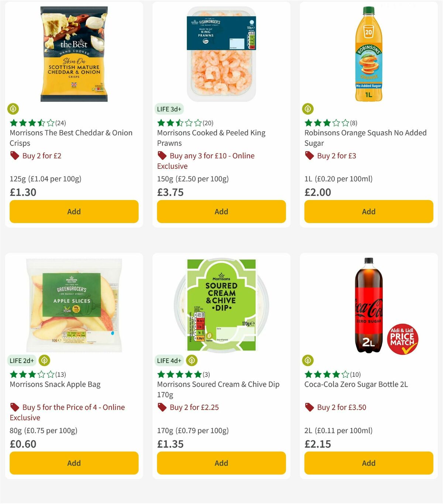Click the leaf icon beside the Apple Bag LIFE badge
443x504 pixels.
(x=44, y=360)
